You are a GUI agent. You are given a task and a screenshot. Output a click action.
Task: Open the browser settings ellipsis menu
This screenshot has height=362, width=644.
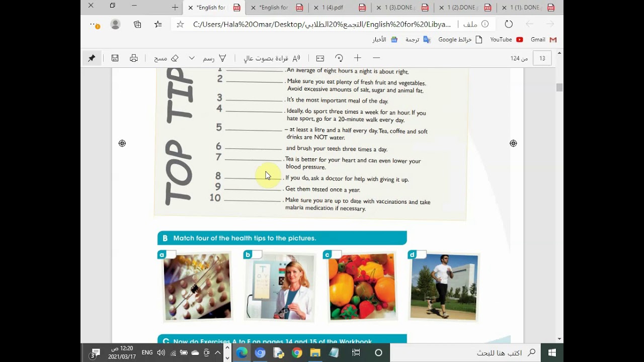(x=95, y=24)
